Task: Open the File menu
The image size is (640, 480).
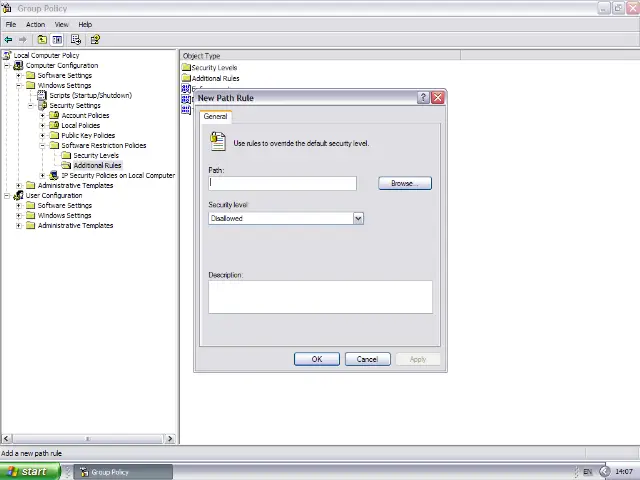Action: (11, 24)
